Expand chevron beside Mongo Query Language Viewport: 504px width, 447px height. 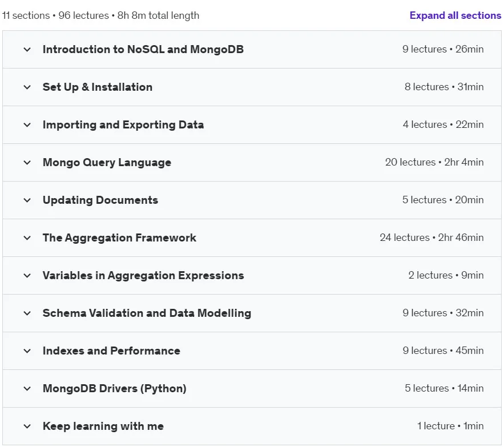[x=27, y=162]
